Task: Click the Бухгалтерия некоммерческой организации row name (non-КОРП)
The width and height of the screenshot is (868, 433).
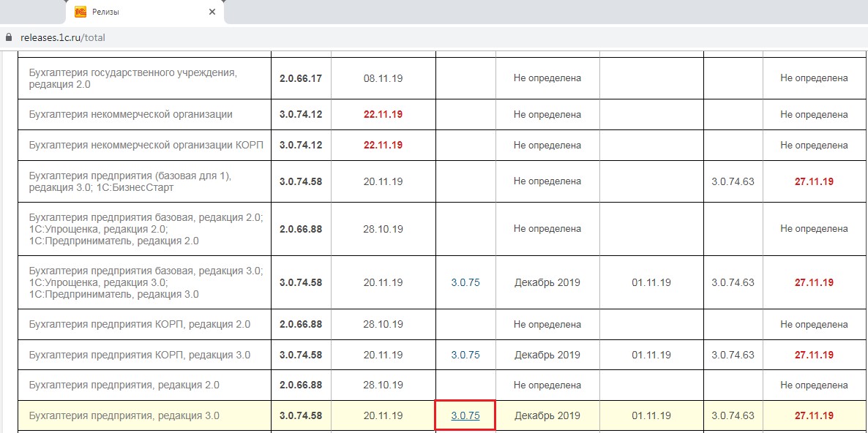Action: pos(131,115)
